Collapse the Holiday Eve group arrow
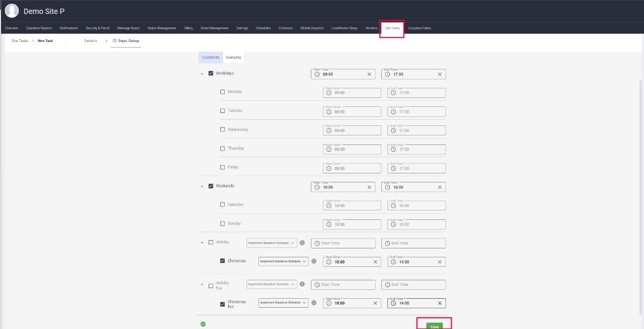 coord(202,285)
